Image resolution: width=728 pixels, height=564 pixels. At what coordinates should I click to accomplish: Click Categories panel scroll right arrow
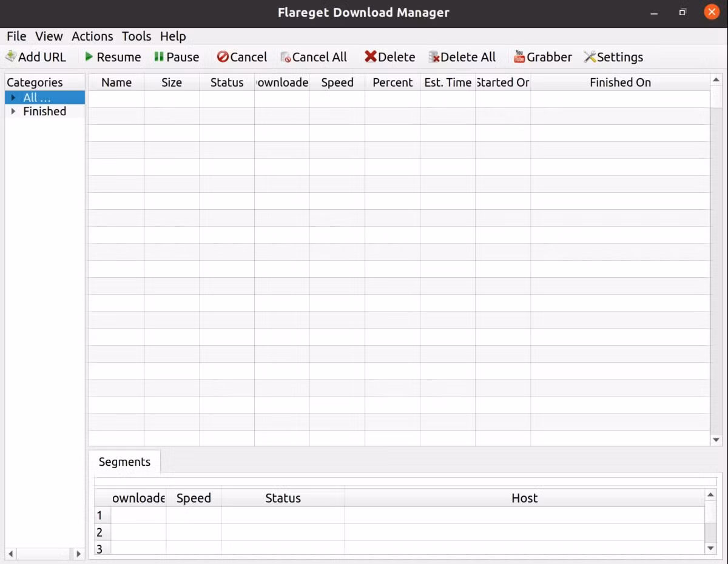click(x=78, y=554)
